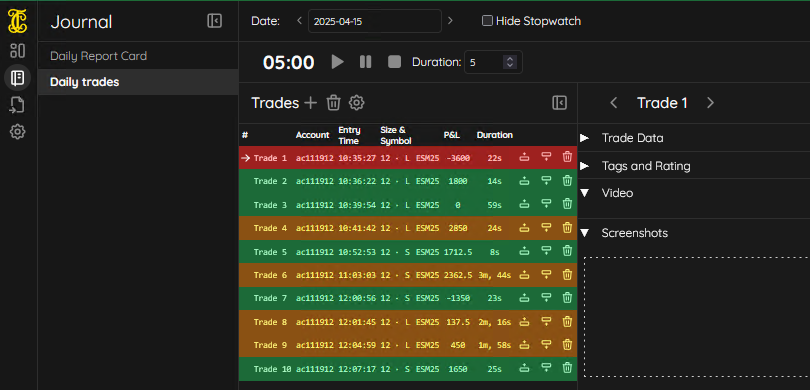Insert a row above Trade 4
This screenshot has width=810, height=390.
pyautogui.click(x=524, y=228)
